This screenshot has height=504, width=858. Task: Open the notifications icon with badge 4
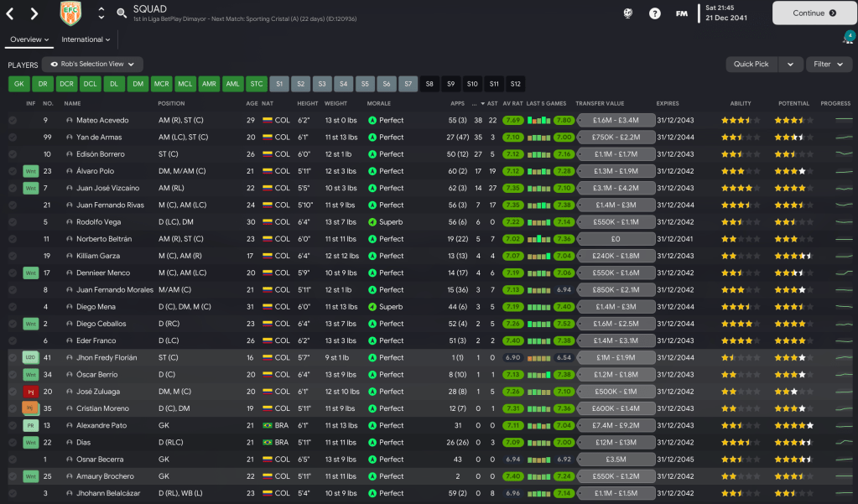click(848, 39)
